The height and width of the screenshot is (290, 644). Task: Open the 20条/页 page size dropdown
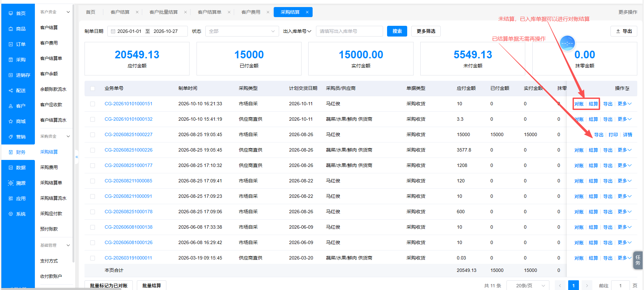[528, 286]
